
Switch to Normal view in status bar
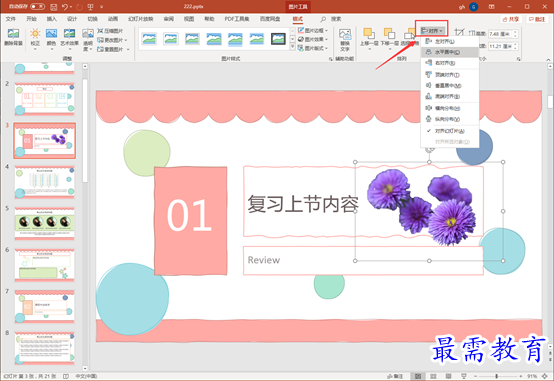pyautogui.click(x=418, y=376)
